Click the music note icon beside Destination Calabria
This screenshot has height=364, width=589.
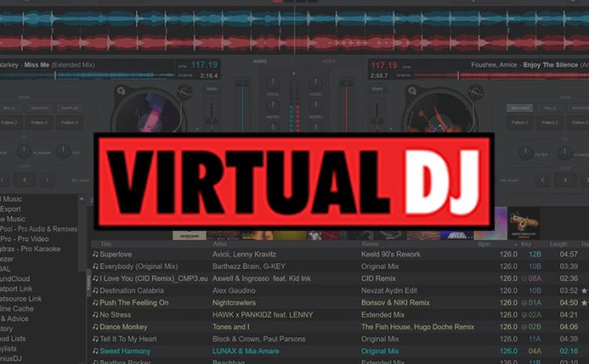coord(96,290)
